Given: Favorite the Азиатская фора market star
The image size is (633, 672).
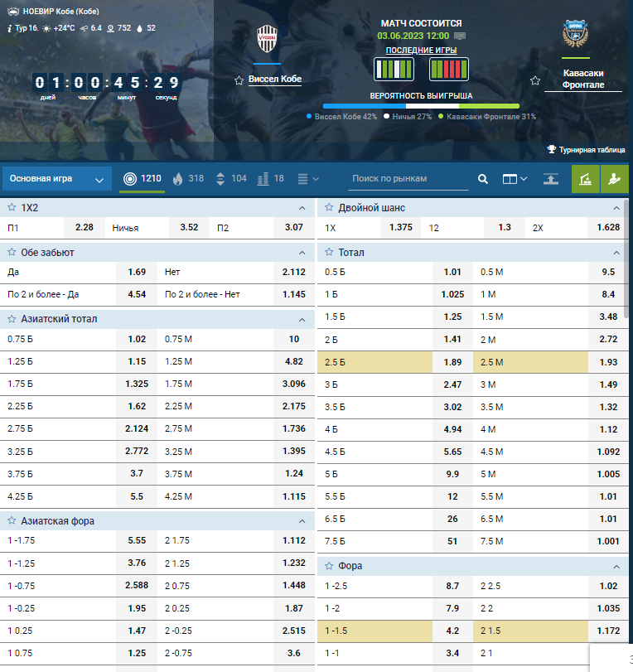Looking at the screenshot, I should (12, 520).
